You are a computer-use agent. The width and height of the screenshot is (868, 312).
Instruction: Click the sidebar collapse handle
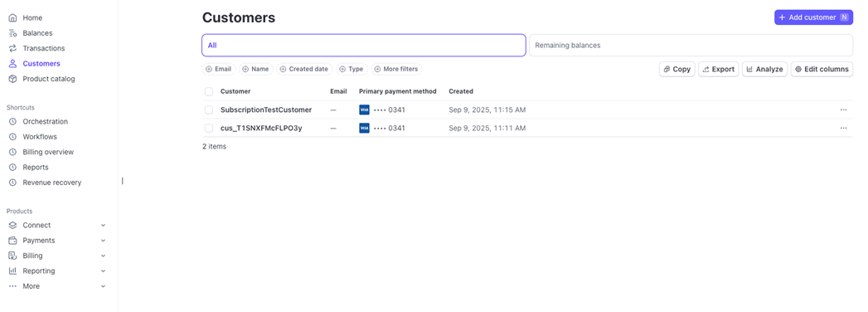click(123, 181)
